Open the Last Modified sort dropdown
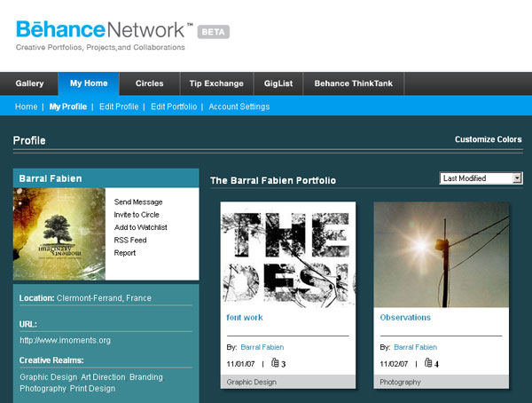The image size is (532, 403). click(481, 178)
